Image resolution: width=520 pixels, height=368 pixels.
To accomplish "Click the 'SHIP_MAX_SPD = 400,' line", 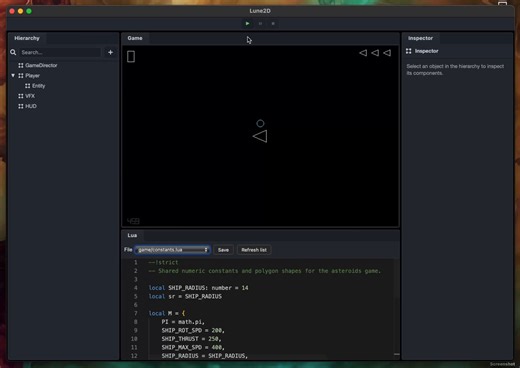I will point(193,348).
